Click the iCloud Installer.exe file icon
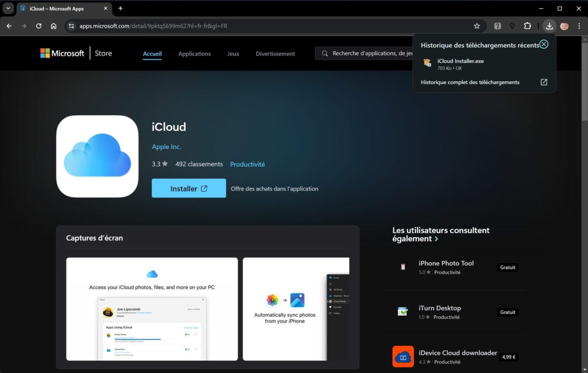The width and height of the screenshot is (588, 373). pyautogui.click(x=427, y=63)
